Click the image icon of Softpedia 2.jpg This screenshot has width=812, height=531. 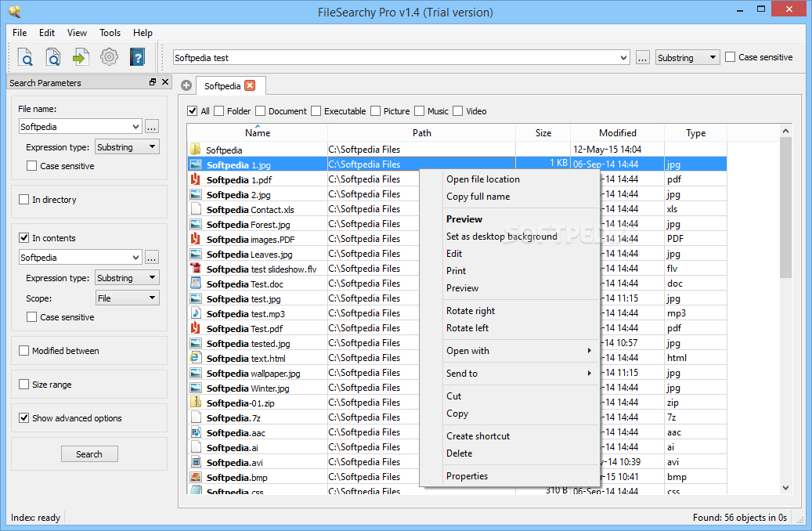click(196, 195)
